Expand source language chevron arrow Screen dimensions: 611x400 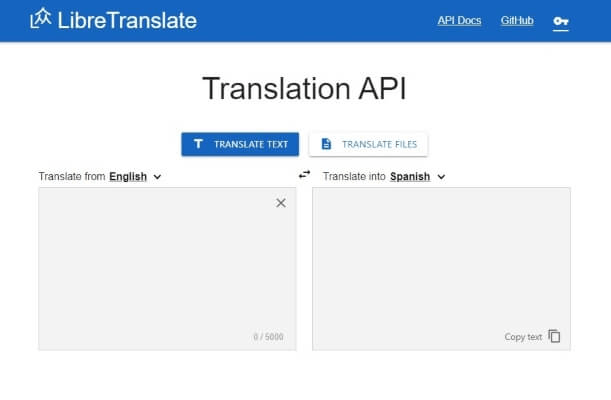(x=157, y=177)
